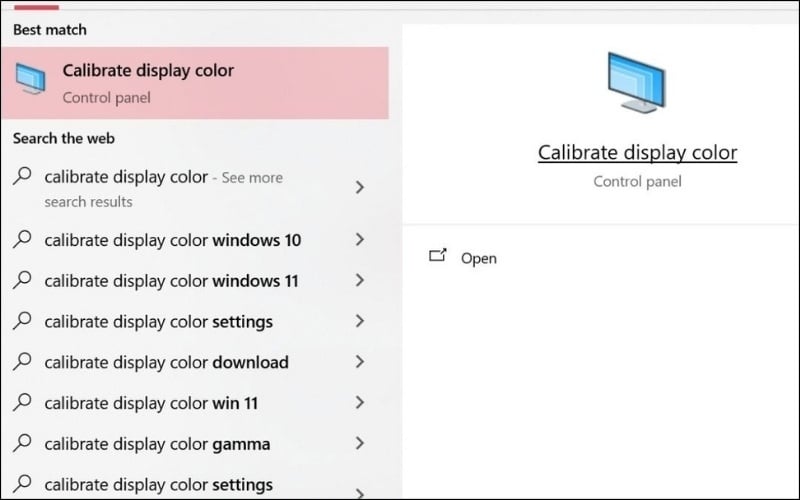Expand chevron beside 'windows 11' suggestion
The image size is (800, 500).
coord(360,280)
